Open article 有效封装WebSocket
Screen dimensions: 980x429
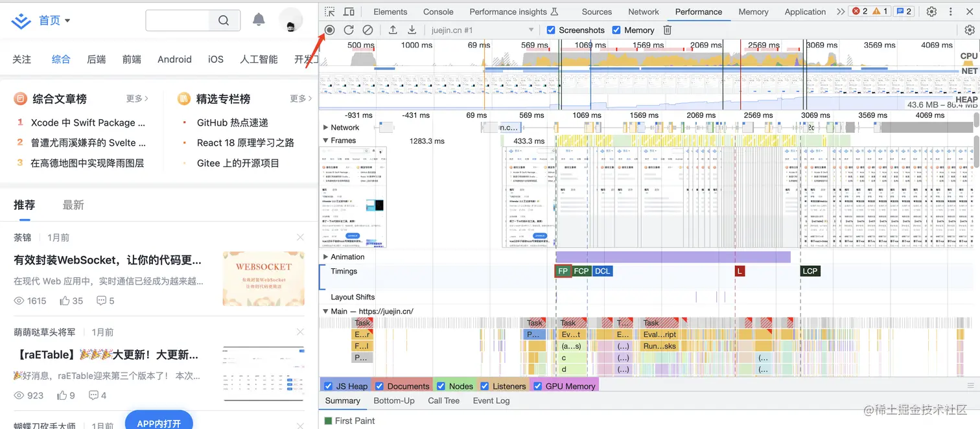coord(108,260)
